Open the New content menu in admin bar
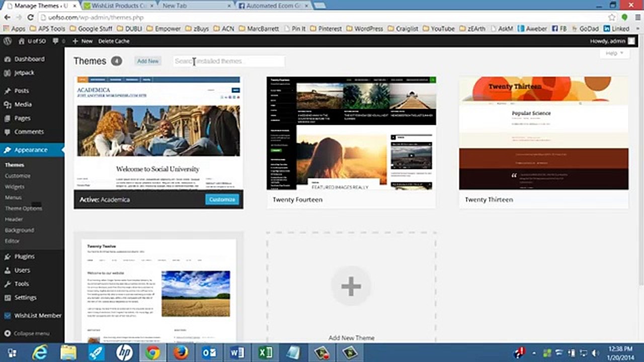Viewport: 644px width, 362px height. (83, 41)
